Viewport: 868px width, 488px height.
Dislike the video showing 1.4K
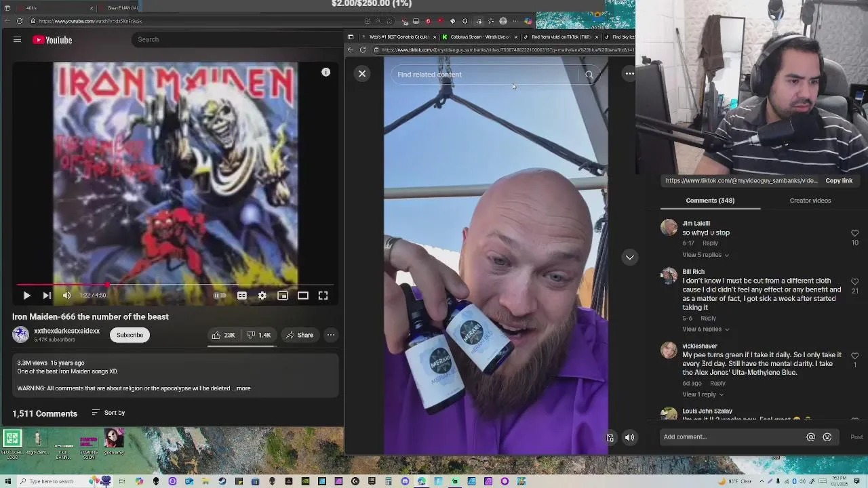click(258, 335)
